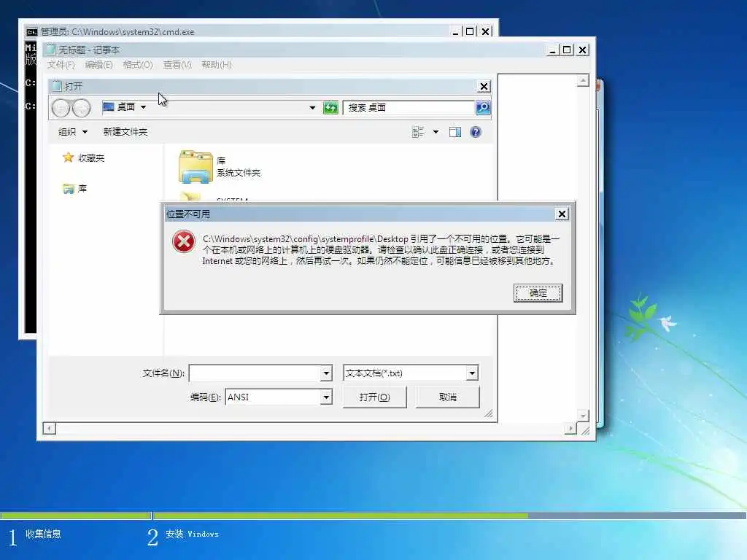Viewport: 747px width, 560px height.
Task: Click the red error icon in dialog
Action: point(183,242)
